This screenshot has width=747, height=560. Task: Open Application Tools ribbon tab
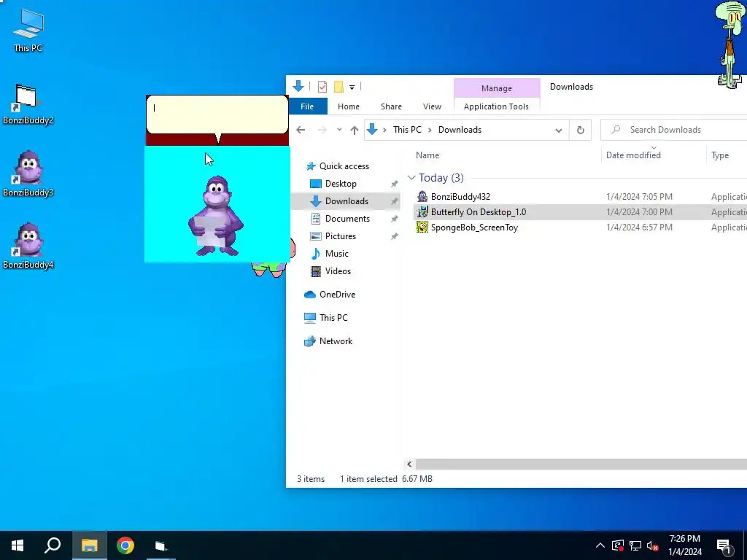(x=496, y=106)
